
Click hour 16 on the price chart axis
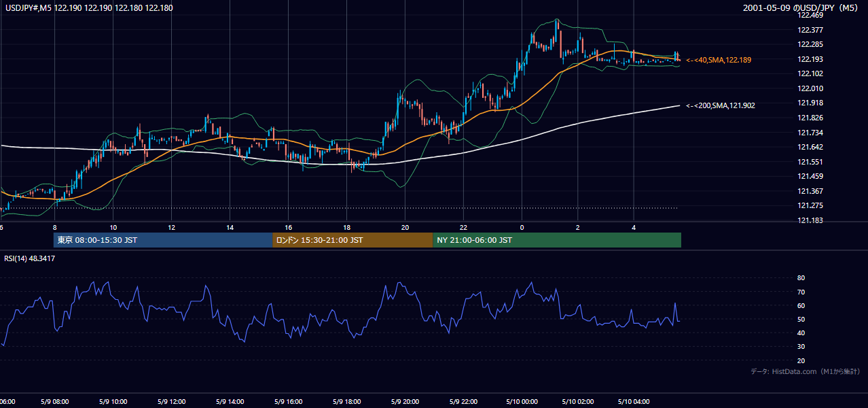pyautogui.click(x=288, y=227)
